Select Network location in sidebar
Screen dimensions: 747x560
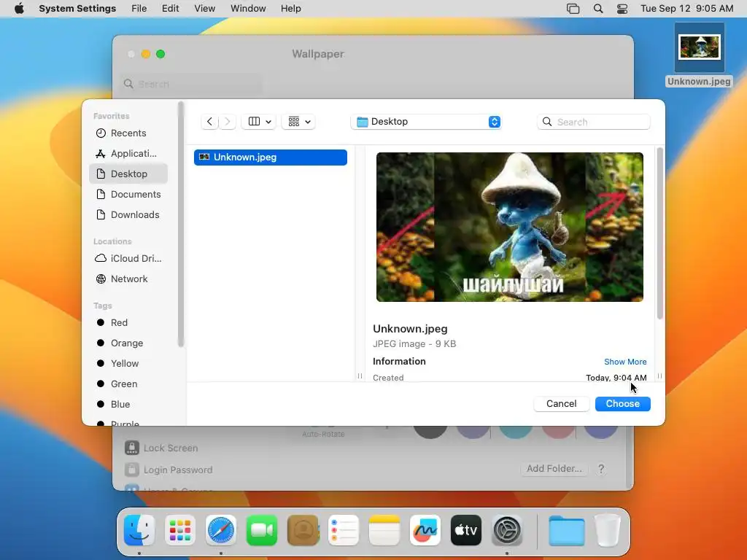pos(128,279)
